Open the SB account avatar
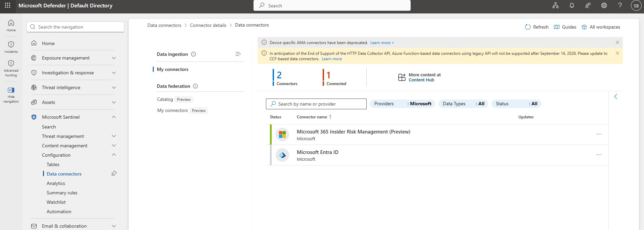644x230 pixels. click(x=636, y=6)
